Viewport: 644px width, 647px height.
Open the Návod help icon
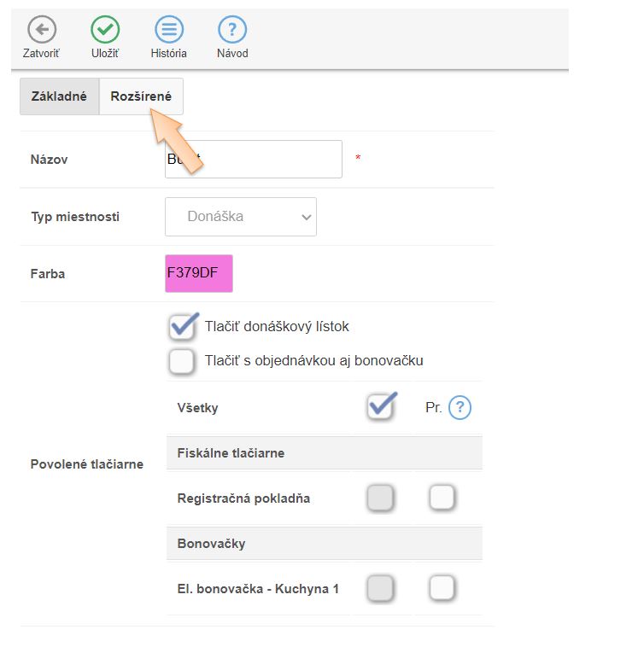pyautogui.click(x=232, y=30)
